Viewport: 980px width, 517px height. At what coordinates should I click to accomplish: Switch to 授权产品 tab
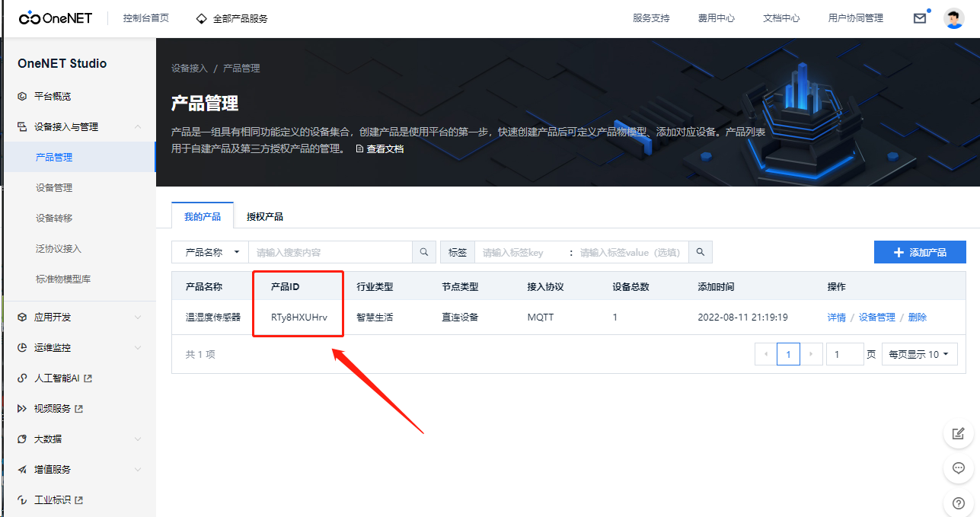[265, 217]
